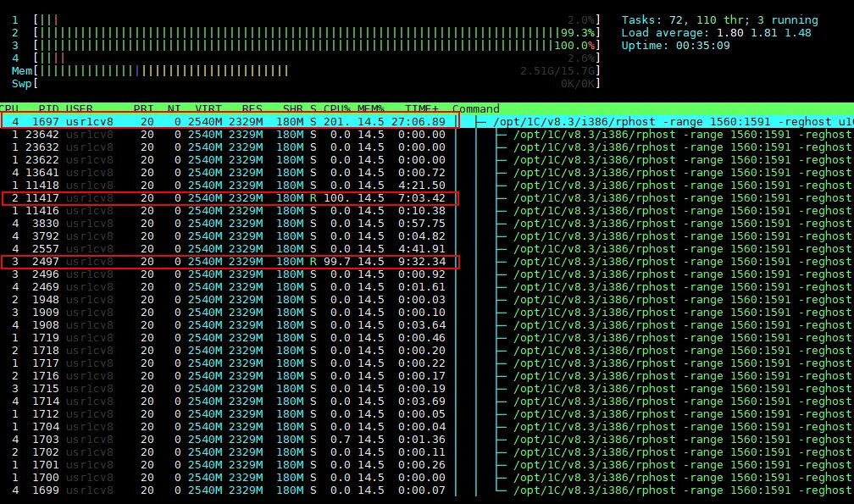Select the process row with PID 23642

pos(427,135)
